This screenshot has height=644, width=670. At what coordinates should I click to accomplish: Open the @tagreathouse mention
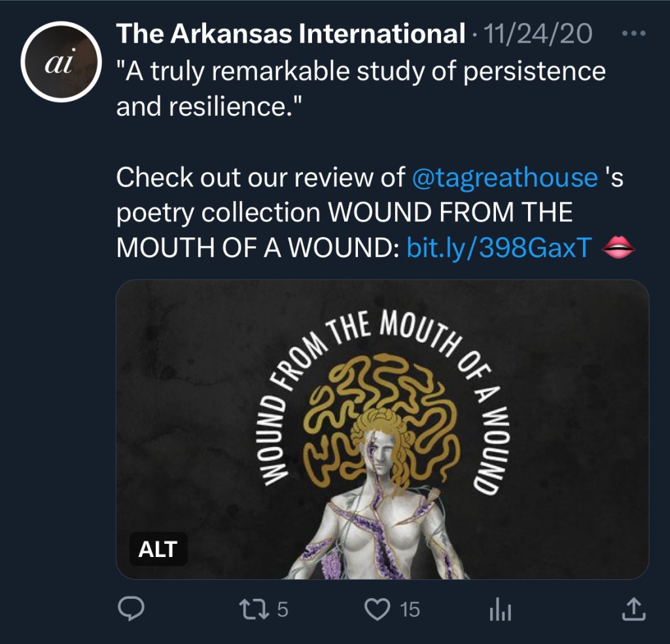[x=504, y=177]
